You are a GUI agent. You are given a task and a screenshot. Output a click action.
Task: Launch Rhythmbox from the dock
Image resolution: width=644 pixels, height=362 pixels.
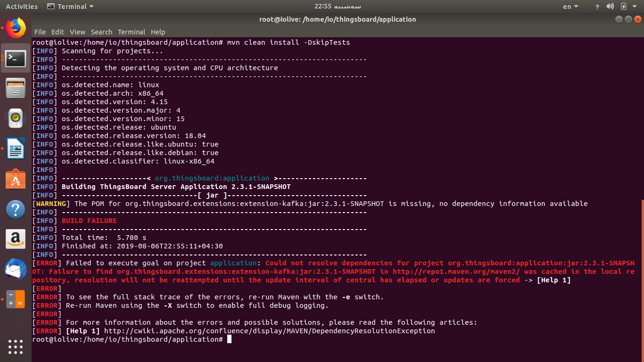16,118
